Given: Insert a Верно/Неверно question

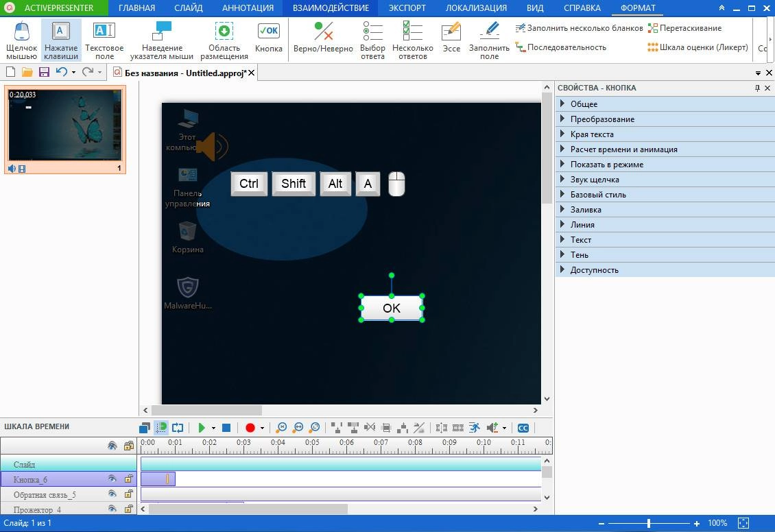Looking at the screenshot, I should (323, 38).
